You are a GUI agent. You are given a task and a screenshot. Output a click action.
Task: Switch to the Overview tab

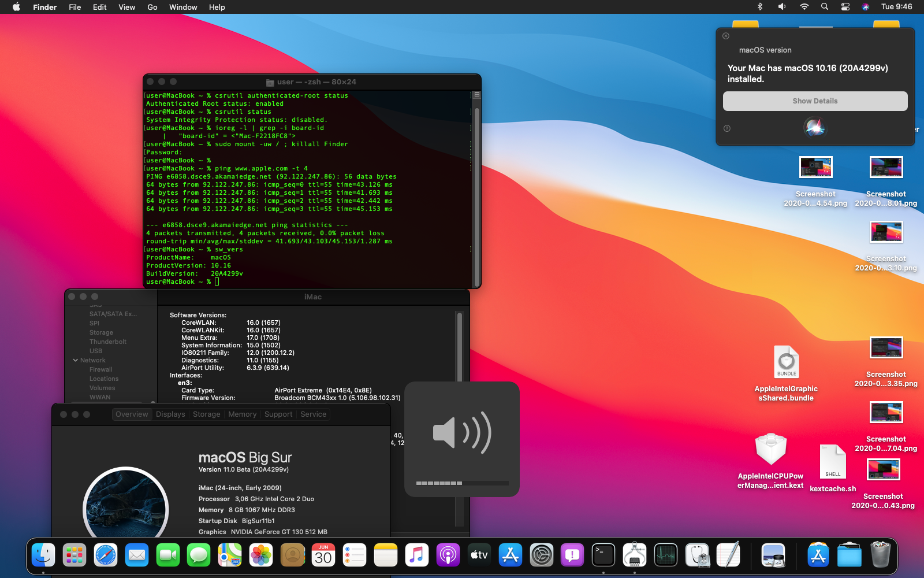(x=132, y=414)
